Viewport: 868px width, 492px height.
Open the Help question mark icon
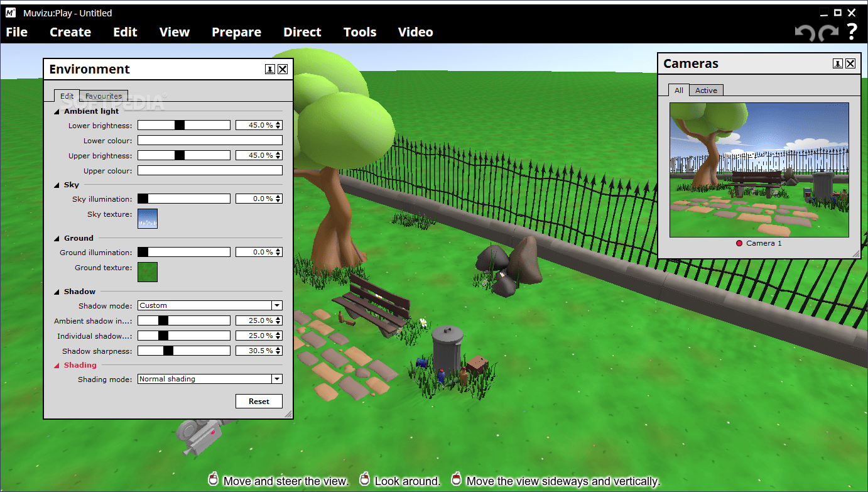852,31
